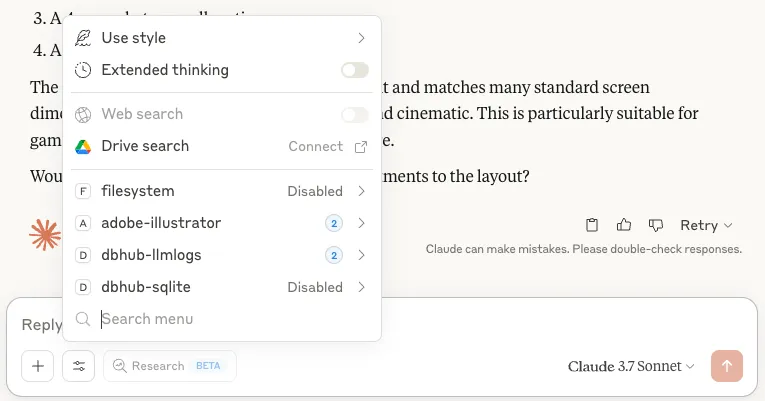This screenshot has width=765, height=401.
Task: Expand the dbhub-sqlite submenu chevron
Action: [x=361, y=287]
